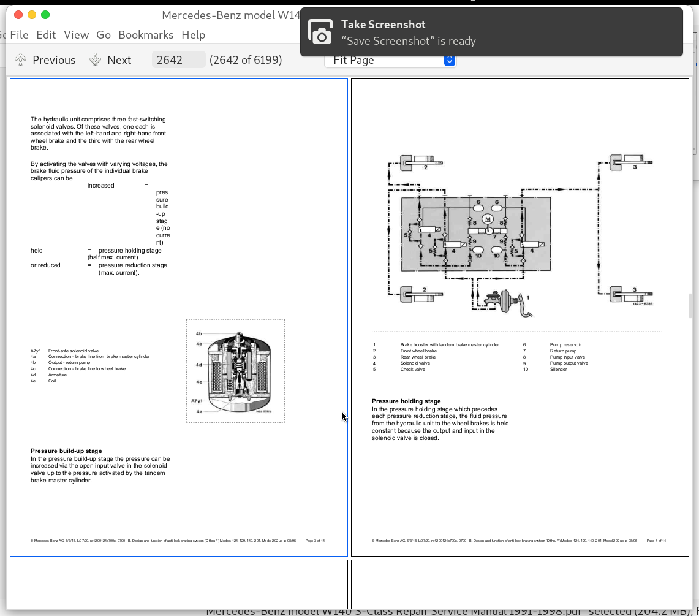This screenshot has height=616, width=699.
Task: Open the Fit Page zoom dropdown
Action: tap(386, 60)
